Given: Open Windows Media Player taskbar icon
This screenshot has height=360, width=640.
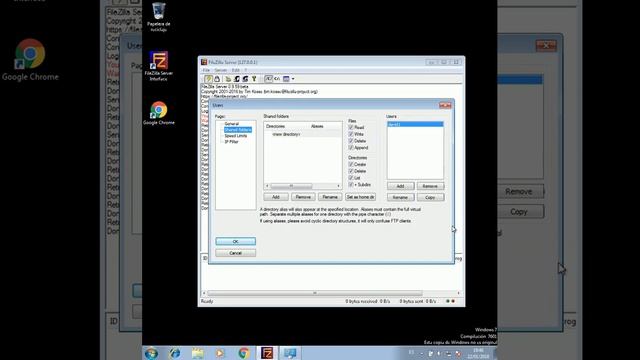Looking at the screenshot, I should 220,353.
